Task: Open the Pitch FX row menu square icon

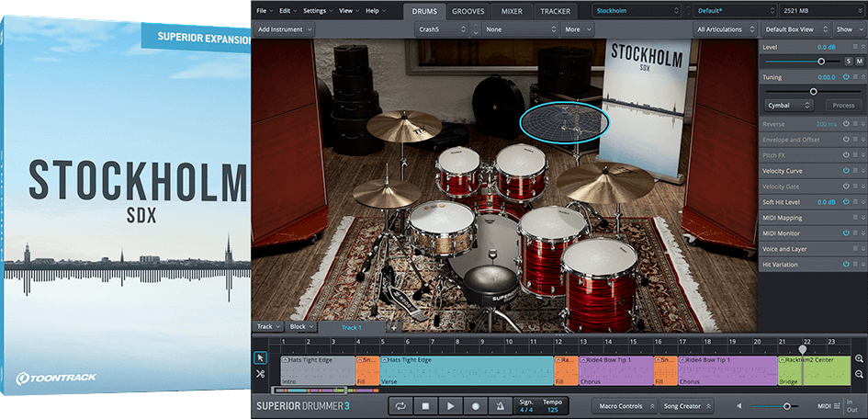Action: (855, 155)
